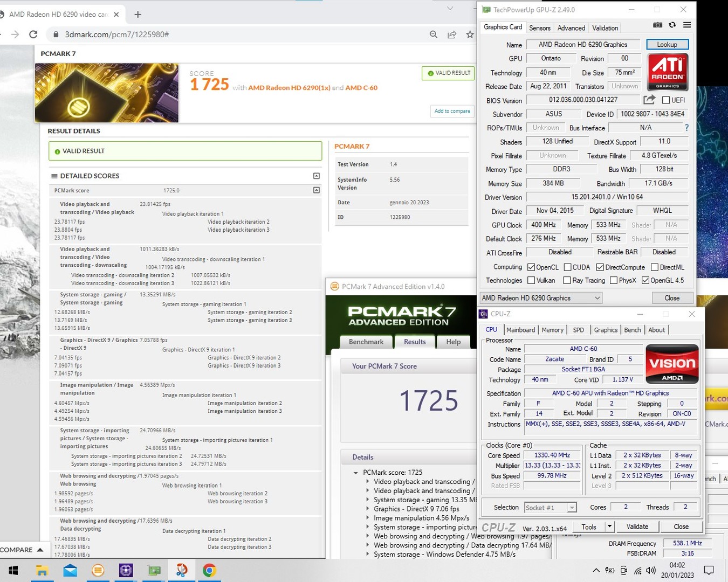
Task: Switch to GPU-Z Advanced tab
Action: (571, 28)
